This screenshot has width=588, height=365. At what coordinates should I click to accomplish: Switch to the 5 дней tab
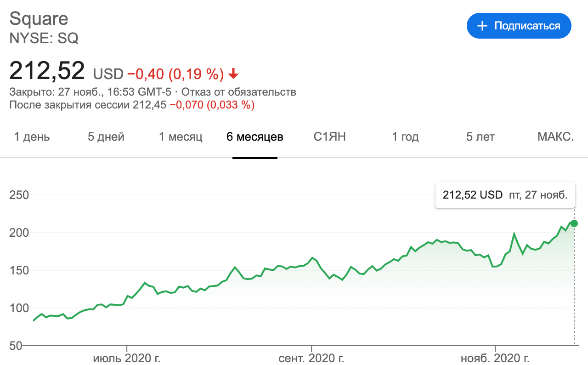click(x=105, y=137)
